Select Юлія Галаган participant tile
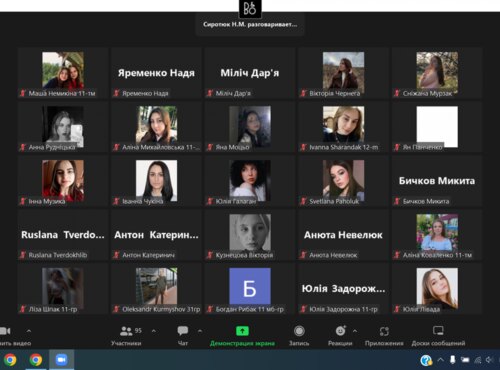 point(250,181)
